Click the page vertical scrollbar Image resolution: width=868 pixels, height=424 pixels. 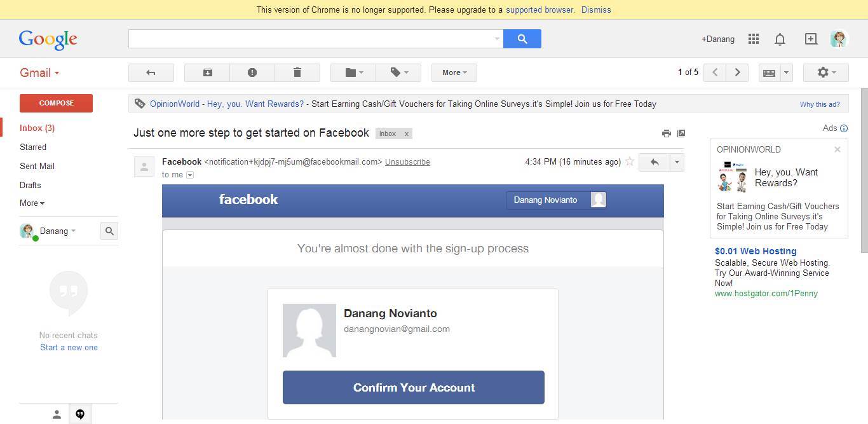pos(864,170)
